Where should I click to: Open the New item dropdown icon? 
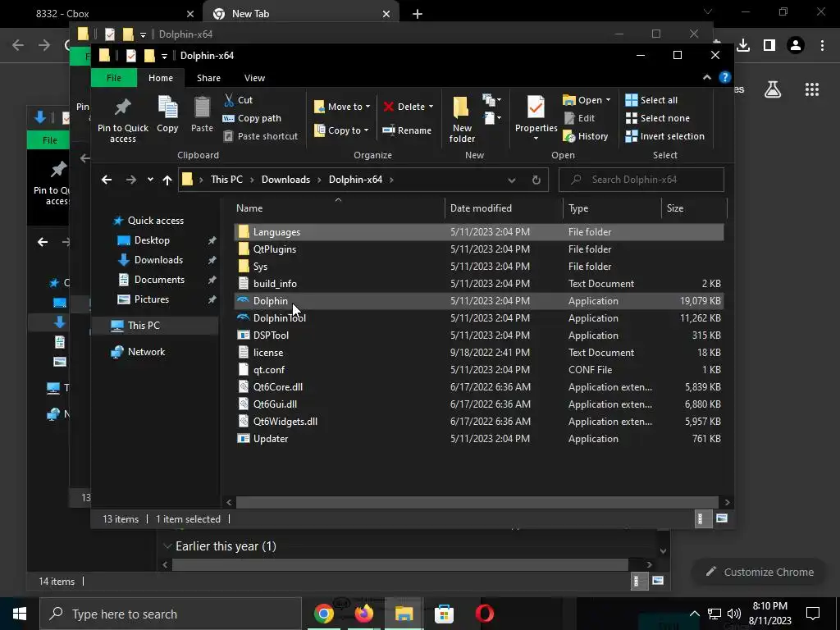pos(492,99)
